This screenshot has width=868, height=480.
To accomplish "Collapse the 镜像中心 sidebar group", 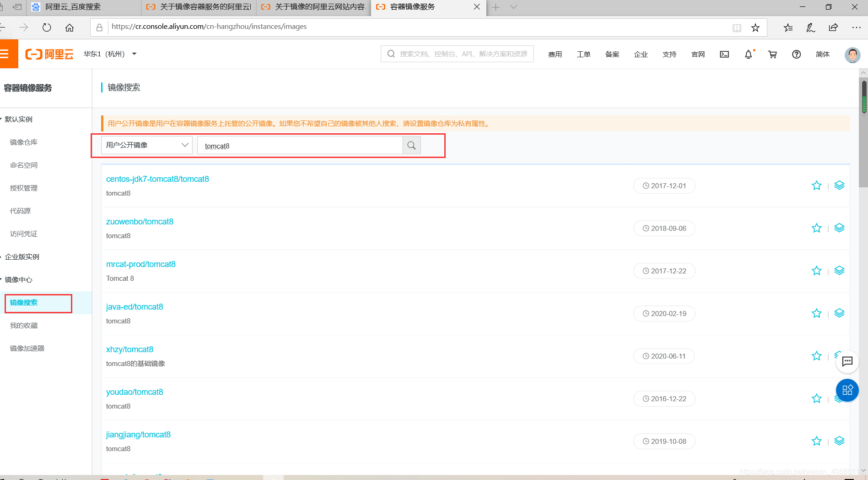I will point(17,279).
